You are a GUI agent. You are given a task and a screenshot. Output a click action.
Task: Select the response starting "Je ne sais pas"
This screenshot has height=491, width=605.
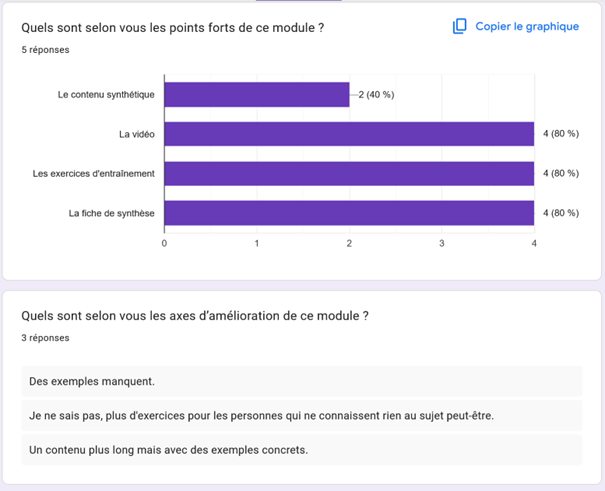pos(262,416)
